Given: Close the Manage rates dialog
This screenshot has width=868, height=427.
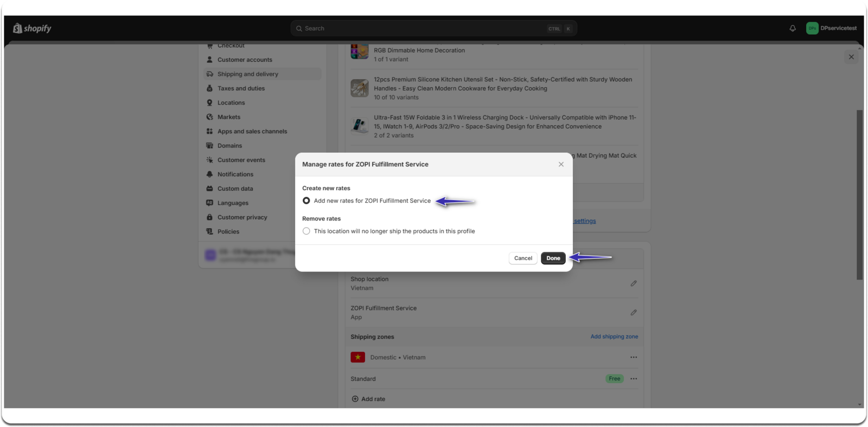Looking at the screenshot, I should point(561,165).
